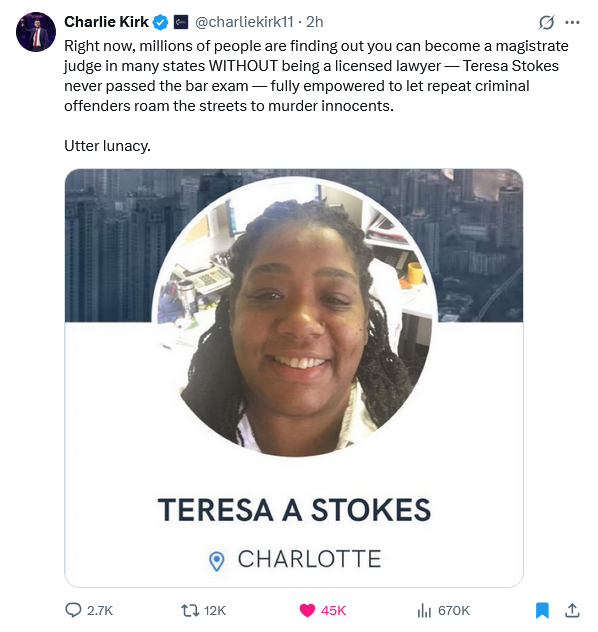The image size is (598, 632).
Task: Open Charlie Kirk's profile avatar
Action: (36, 32)
